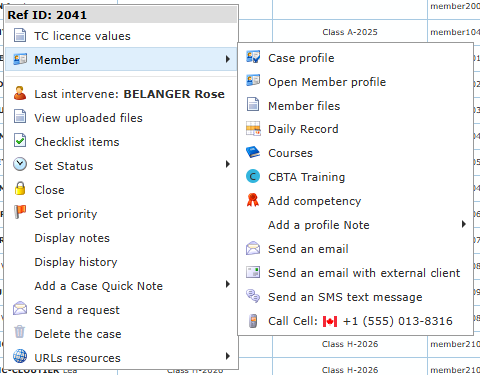Click the cell phone Call icon
Image resolution: width=480 pixels, height=375 pixels.
coord(253,321)
